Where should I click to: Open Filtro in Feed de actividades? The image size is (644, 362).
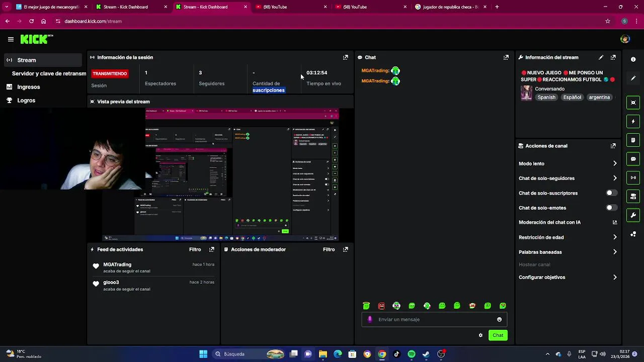(x=195, y=249)
